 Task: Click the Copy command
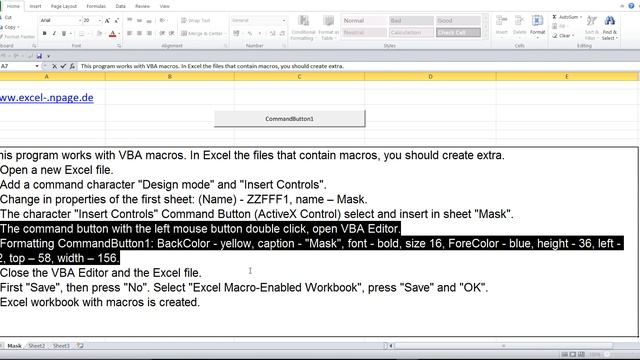(9, 27)
